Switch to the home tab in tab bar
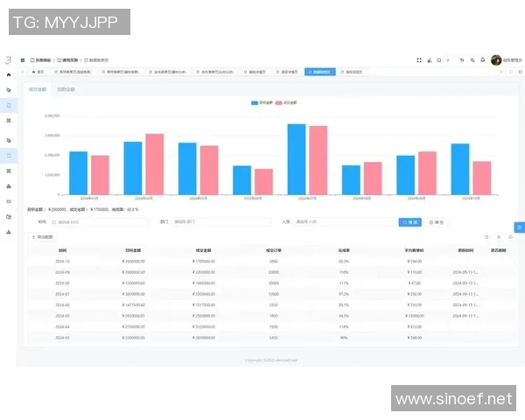Viewport: 525px width, 420px height. tap(38, 72)
